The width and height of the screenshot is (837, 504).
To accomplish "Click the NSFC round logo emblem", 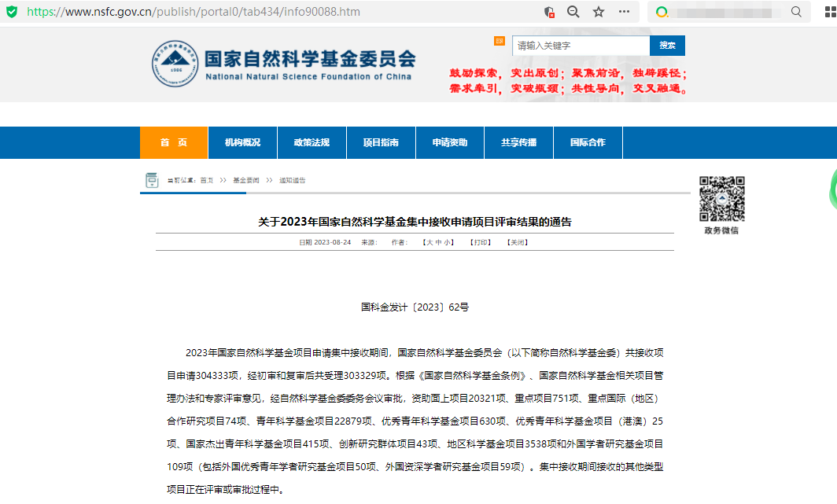I will pos(175,64).
